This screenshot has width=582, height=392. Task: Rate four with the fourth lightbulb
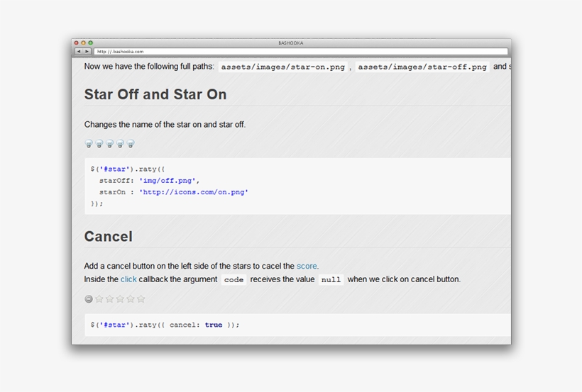120,144
